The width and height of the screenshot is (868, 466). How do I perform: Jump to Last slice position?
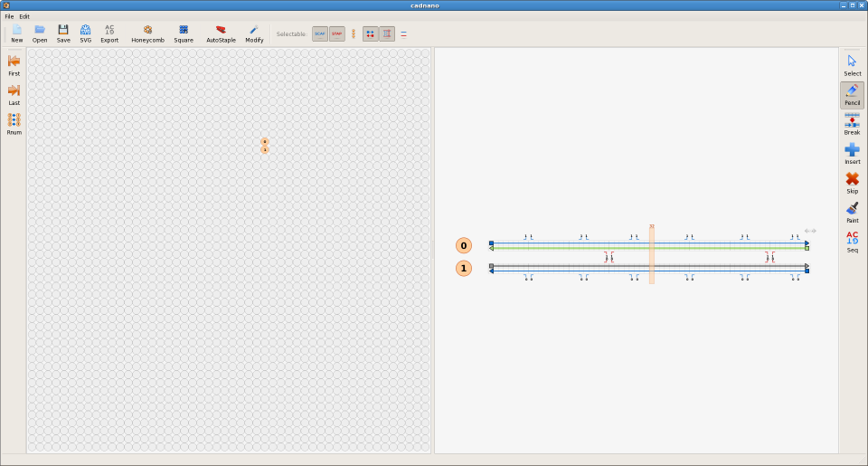pyautogui.click(x=14, y=94)
